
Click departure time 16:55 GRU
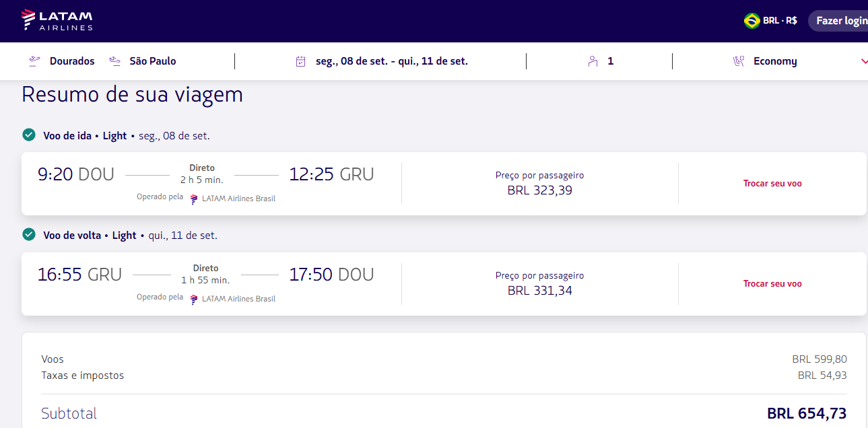pos(79,275)
